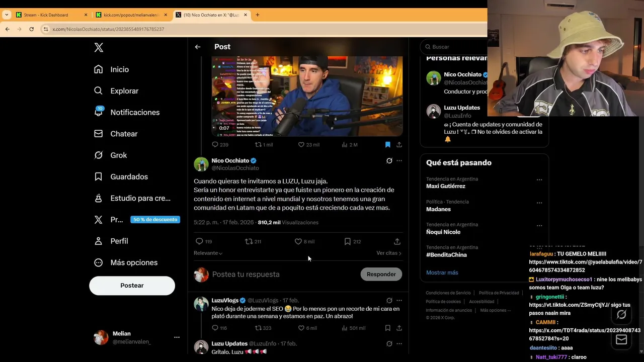
Task: Reply to LuzuVlogs comment with 116
Action: [x=219, y=328]
